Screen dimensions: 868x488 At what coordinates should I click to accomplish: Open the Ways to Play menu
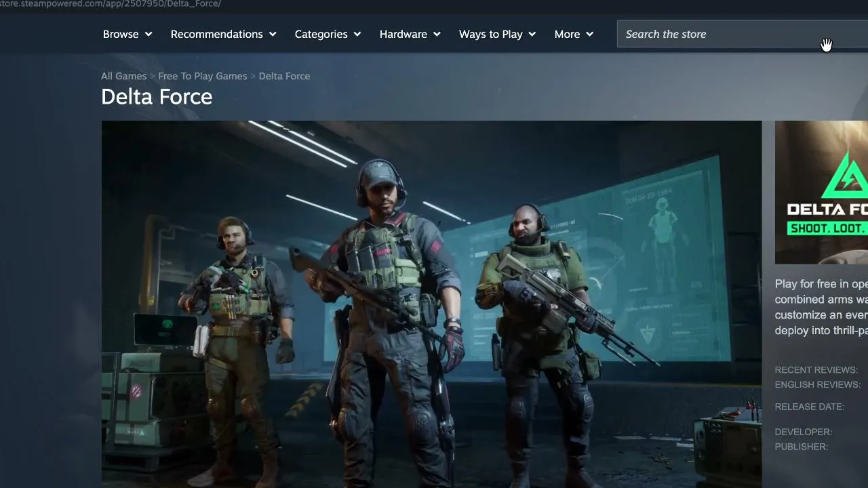(498, 34)
